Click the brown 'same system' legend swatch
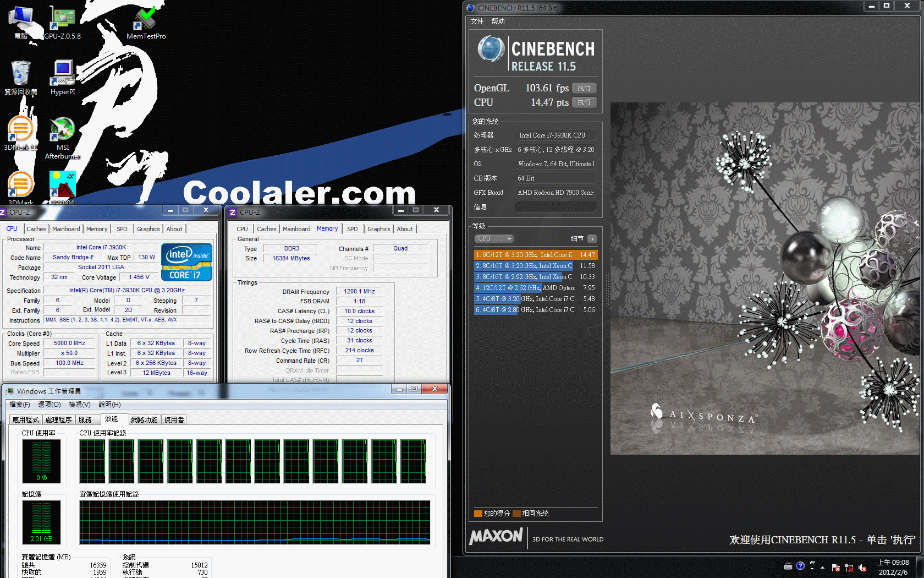Viewport: 924px width, 578px height. coord(516,514)
